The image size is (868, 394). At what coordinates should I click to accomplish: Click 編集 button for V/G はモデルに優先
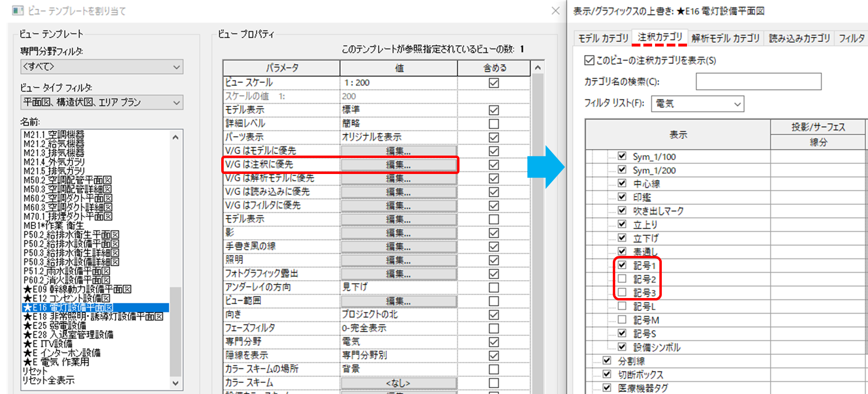pos(398,151)
